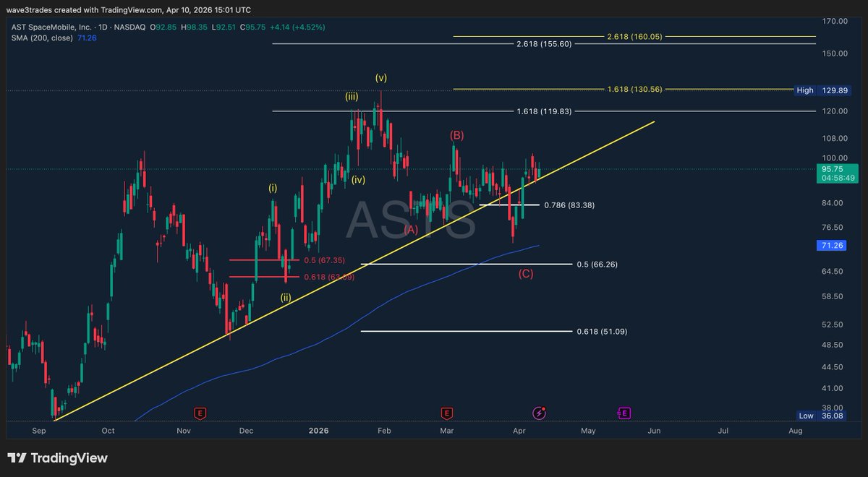Click the current price label 95.75
The width and height of the screenshot is (868, 477).
[832, 168]
